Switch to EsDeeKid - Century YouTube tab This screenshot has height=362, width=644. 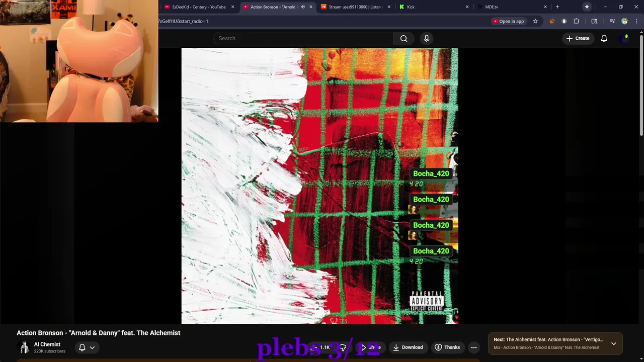(199, 7)
